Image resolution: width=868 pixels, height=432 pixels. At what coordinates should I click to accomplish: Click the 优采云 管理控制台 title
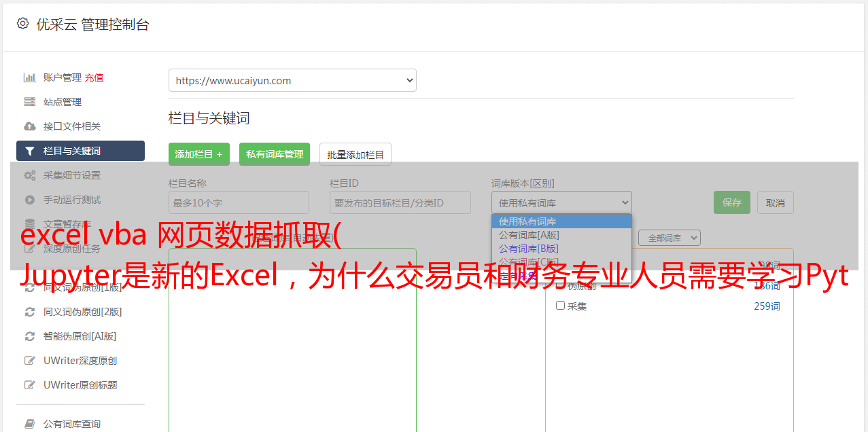click(93, 24)
